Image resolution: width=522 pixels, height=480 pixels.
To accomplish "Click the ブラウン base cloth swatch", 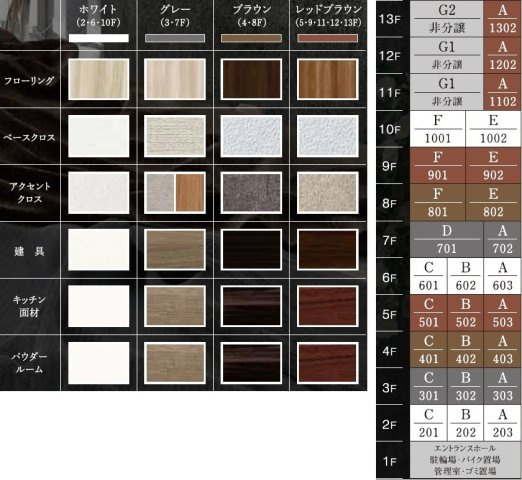I will (x=251, y=136).
